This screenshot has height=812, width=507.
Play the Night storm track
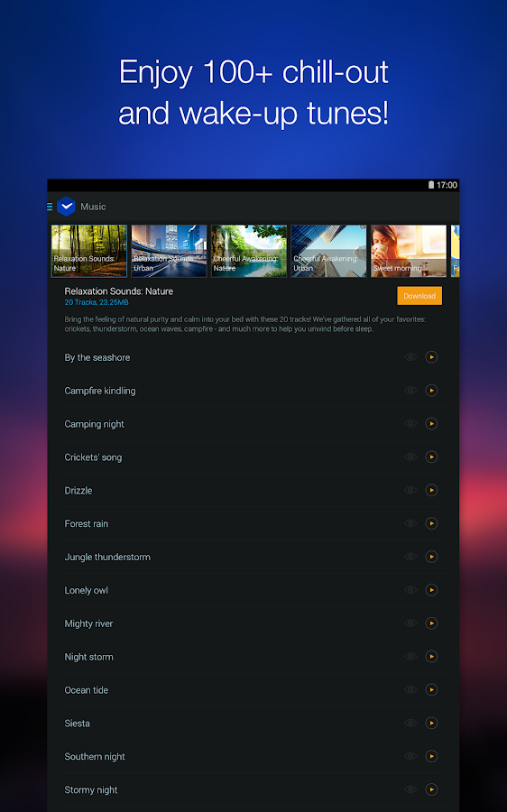pos(431,656)
